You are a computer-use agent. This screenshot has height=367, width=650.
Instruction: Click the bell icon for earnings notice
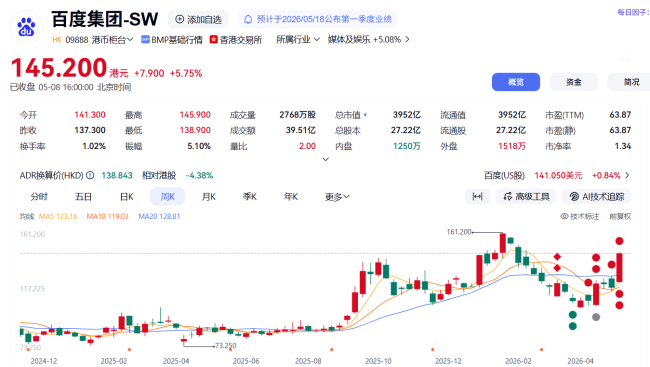tap(248, 19)
